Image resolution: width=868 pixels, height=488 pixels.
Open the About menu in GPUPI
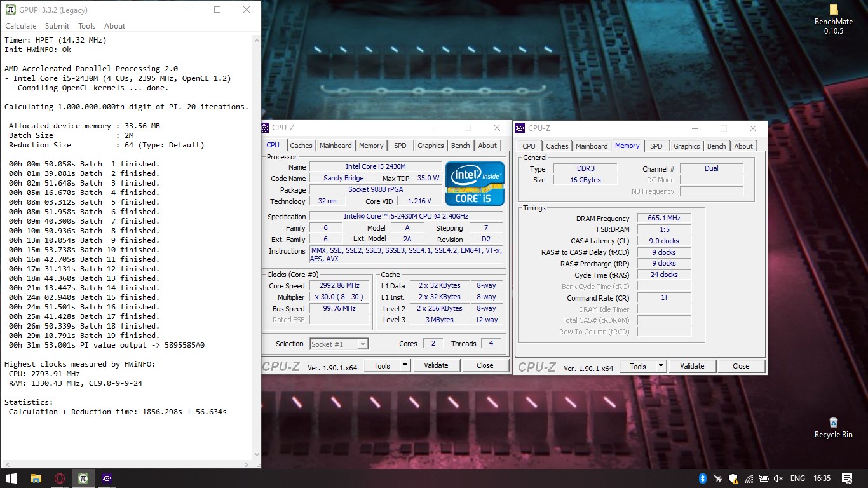115,26
